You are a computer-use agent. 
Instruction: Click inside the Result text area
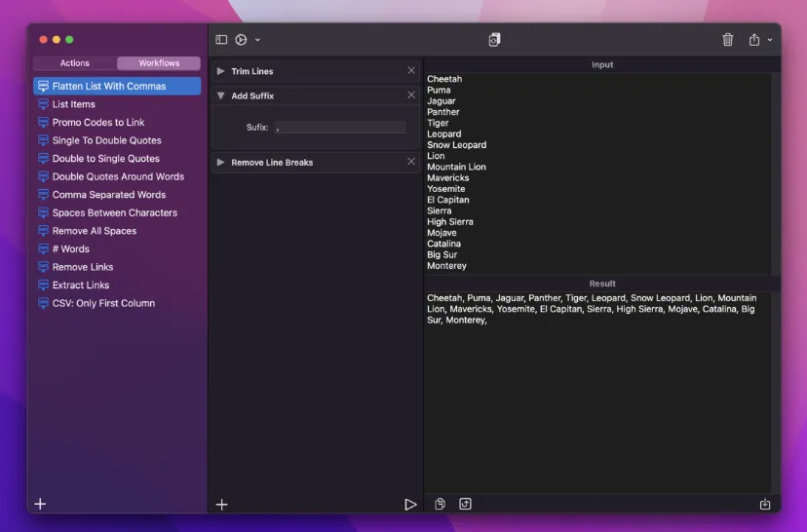598,392
